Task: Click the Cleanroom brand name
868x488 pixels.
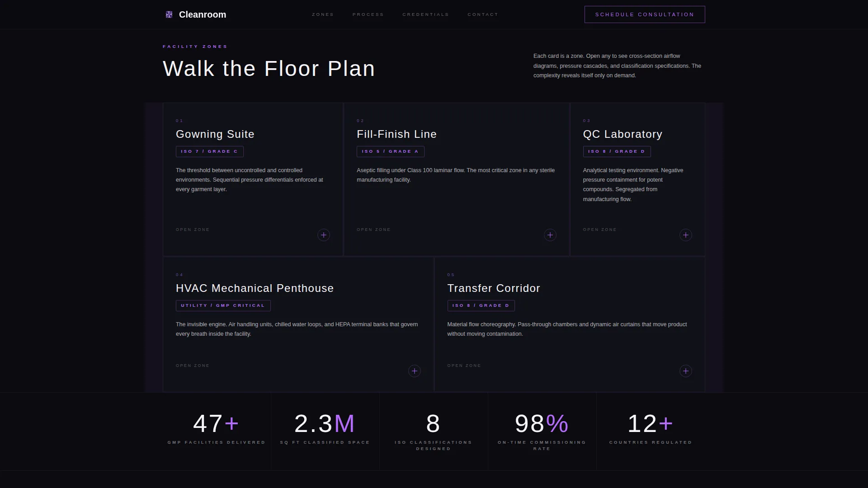Action: pyautogui.click(x=203, y=14)
